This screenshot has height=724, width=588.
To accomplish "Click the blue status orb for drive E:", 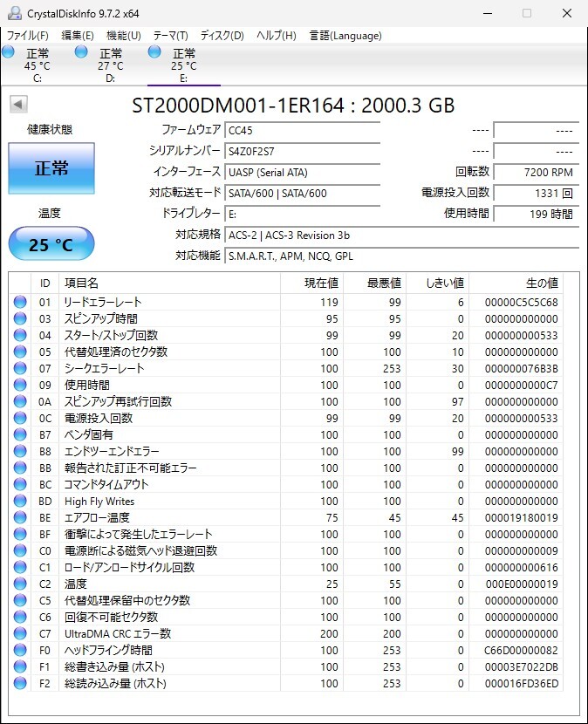I will 154,51.
